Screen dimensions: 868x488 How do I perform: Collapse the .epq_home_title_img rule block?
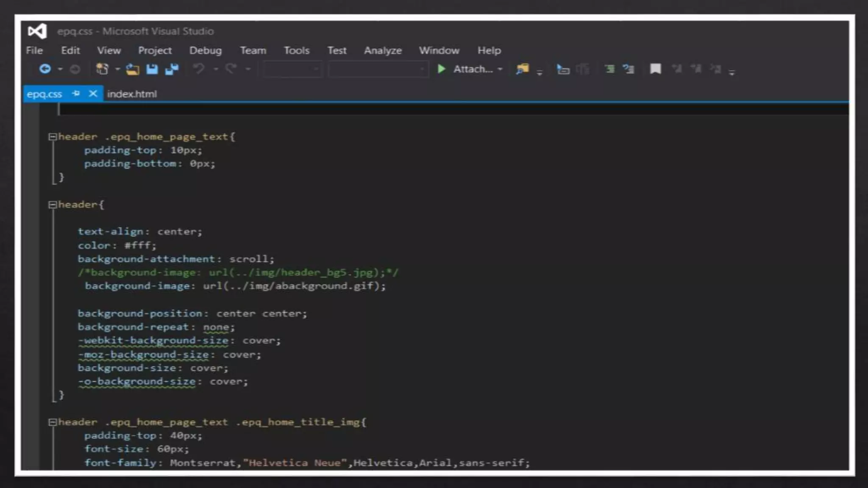click(53, 422)
